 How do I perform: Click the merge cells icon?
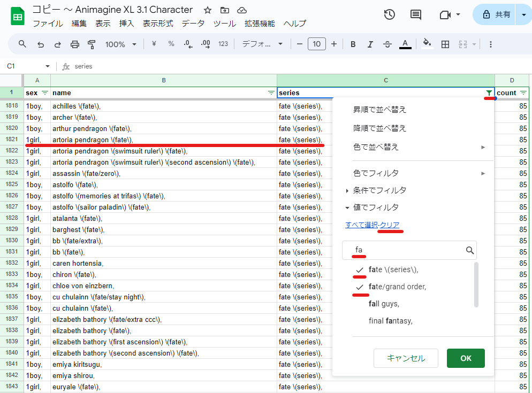pyautogui.click(x=463, y=44)
